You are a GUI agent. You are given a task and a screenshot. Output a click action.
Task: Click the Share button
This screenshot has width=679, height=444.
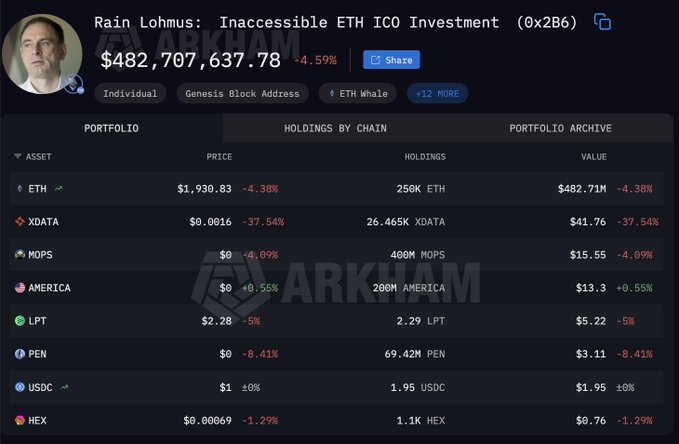pos(391,60)
